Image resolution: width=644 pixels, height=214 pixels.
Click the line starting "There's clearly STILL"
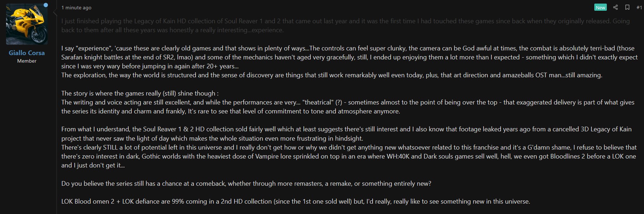tap(215, 147)
